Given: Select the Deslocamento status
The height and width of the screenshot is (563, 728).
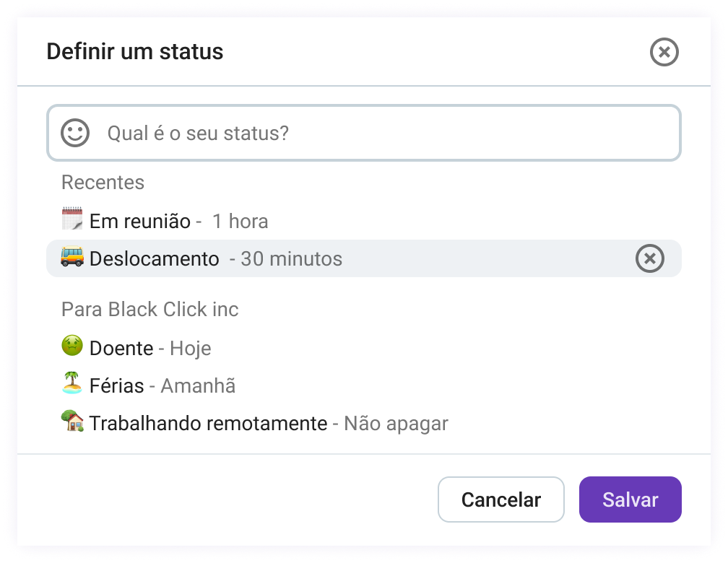Looking at the screenshot, I should 153,258.
